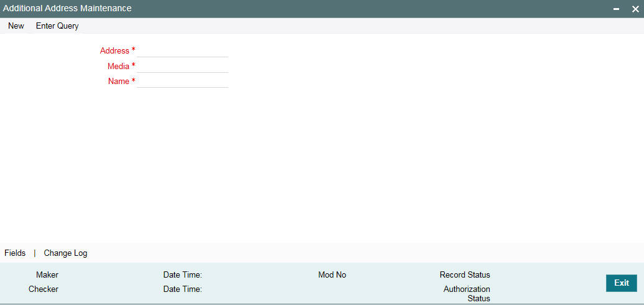This screenshot has height=305, width=644.
Task: Select the Checker row Date Time label
Action: (182, 289)
